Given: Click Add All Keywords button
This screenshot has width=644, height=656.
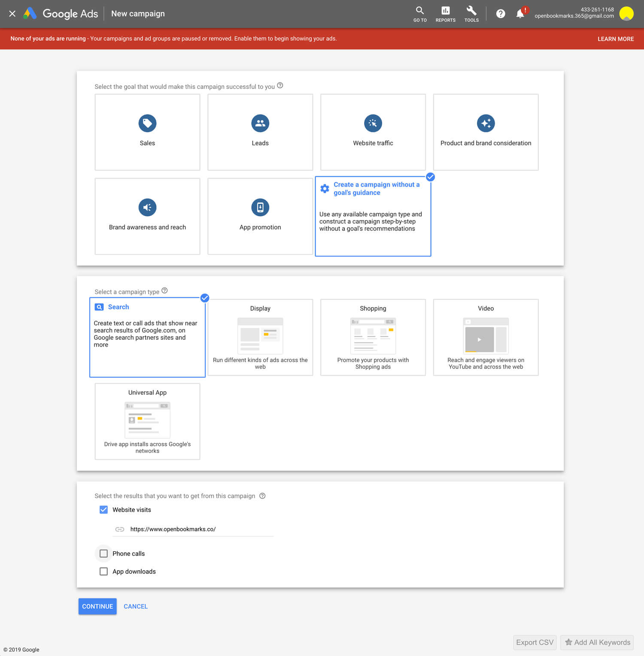Looking at the screenshot, I should pos(597,642).
